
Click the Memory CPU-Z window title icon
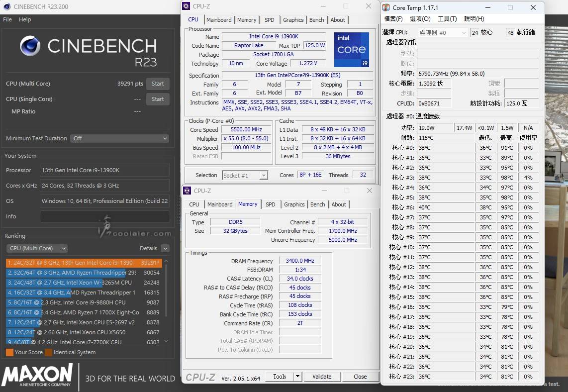[x=187, y=191]
